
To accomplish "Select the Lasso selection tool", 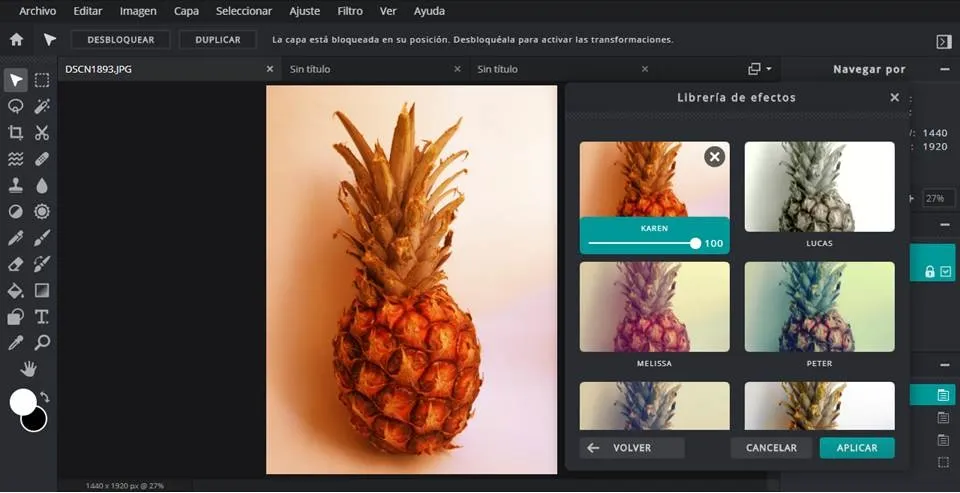I will click(16, 107).
